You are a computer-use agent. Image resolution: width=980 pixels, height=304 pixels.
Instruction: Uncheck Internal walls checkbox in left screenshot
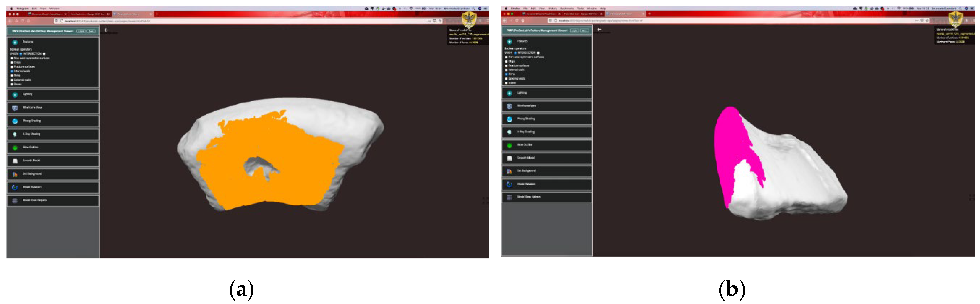point(12,71)
